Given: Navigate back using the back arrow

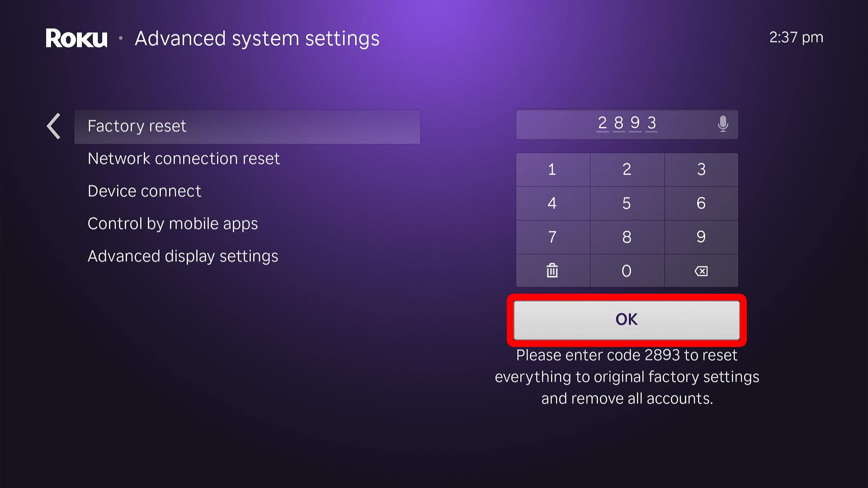Looking at the screenshot, I should coord(54,125).
